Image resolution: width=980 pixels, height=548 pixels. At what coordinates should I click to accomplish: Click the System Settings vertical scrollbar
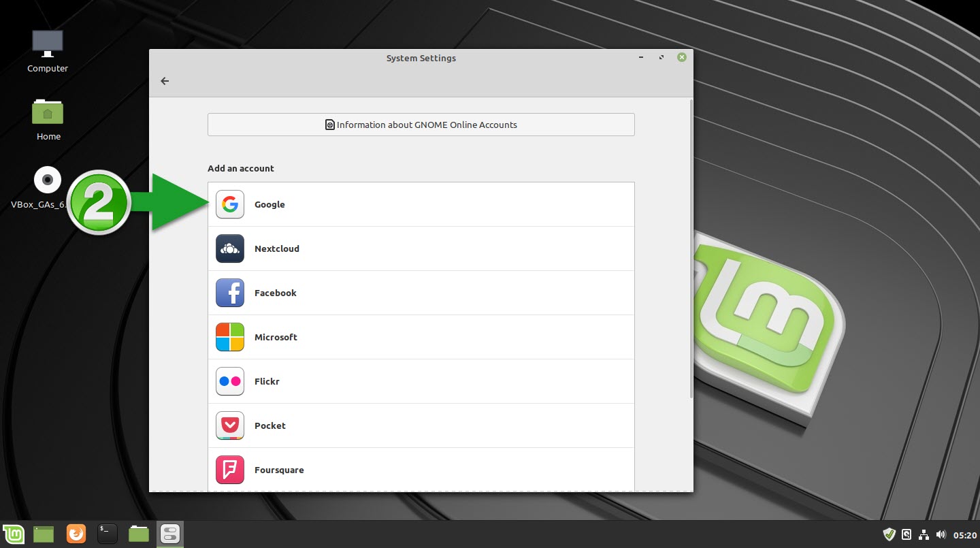coord(691,248)
